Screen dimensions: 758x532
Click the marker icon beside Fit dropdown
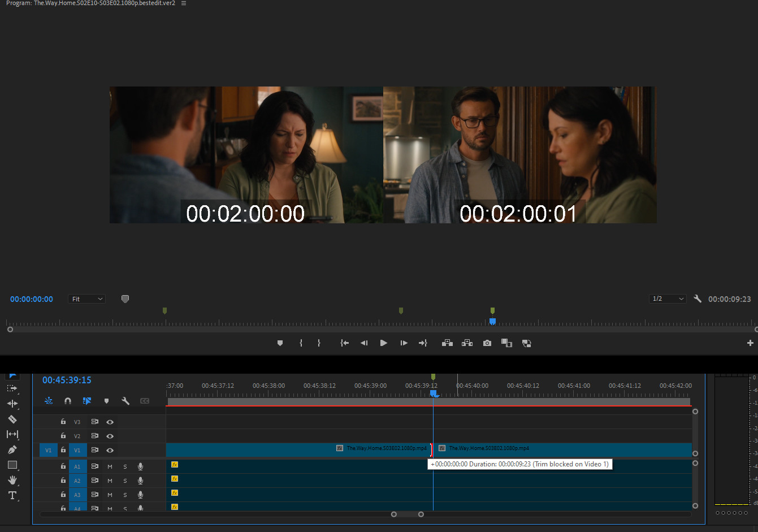(x=125, y=299)
